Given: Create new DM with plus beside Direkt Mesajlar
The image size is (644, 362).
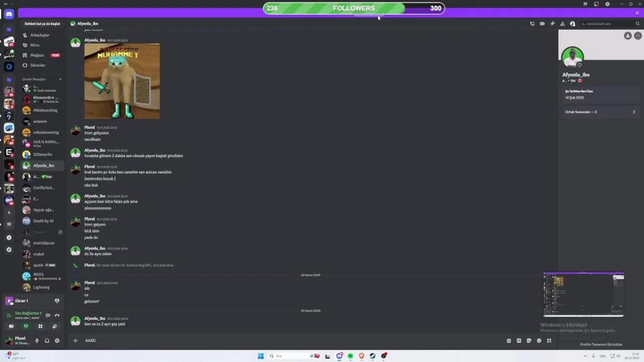Looking at the screenshot, I should pyautogui.click(x=60, y=79).
